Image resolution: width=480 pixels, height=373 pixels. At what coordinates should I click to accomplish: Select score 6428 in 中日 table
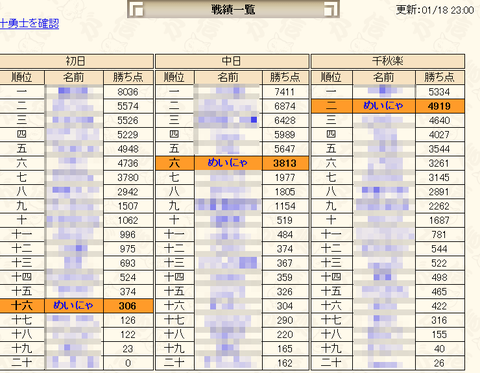pos(285,120)
